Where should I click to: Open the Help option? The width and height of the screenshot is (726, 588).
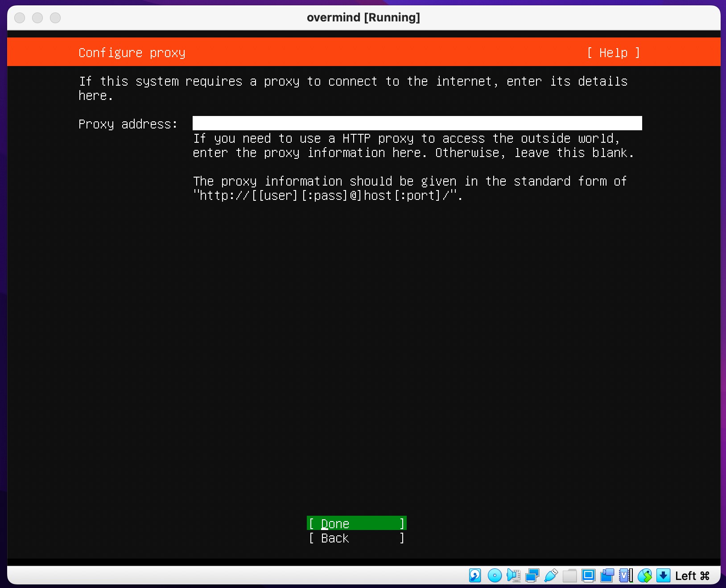[613, 53]
